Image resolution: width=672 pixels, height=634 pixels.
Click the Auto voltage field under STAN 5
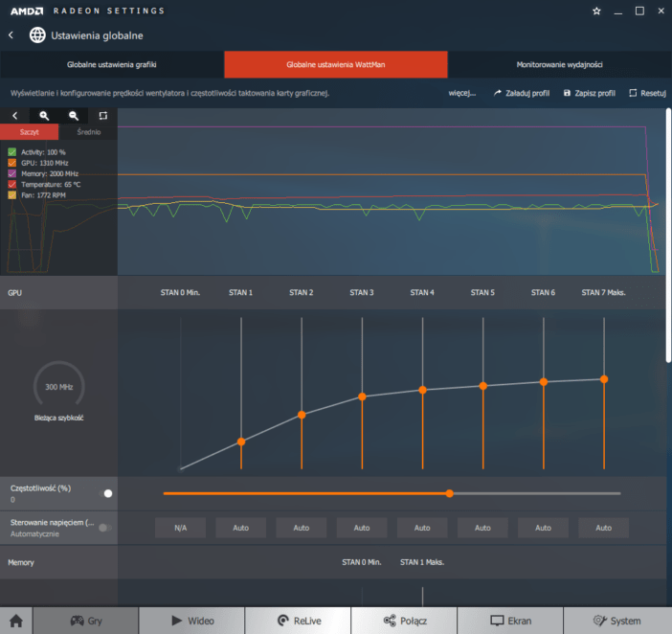pyautogui.click(x=482, y=528)
